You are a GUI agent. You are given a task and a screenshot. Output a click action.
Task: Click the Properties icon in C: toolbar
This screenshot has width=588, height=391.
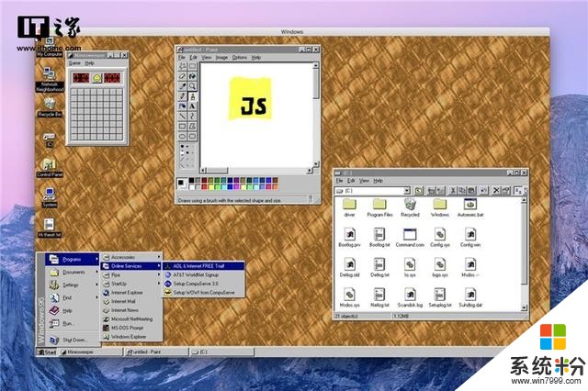tap(505, 191)
